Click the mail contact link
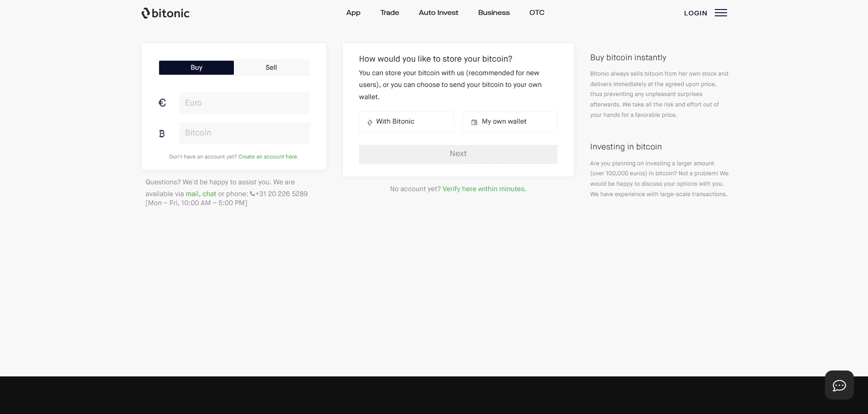The width and height of the screenshot is (868, 414). (x=192, y=194)
